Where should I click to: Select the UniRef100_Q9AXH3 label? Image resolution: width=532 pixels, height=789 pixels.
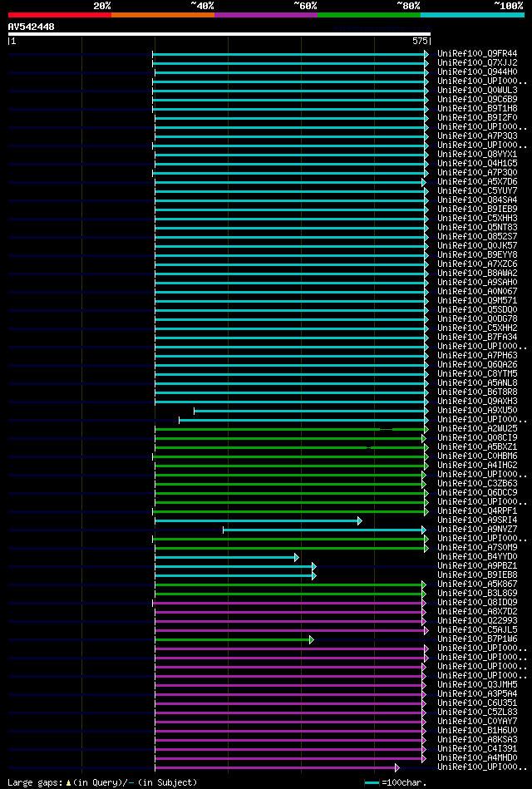(477, 402)
